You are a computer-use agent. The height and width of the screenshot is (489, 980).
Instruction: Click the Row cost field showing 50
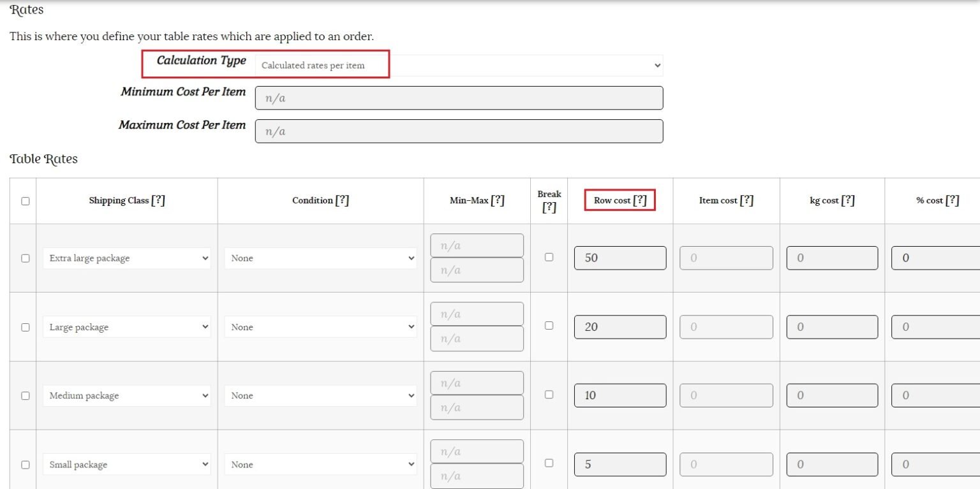tap(620, 258)
